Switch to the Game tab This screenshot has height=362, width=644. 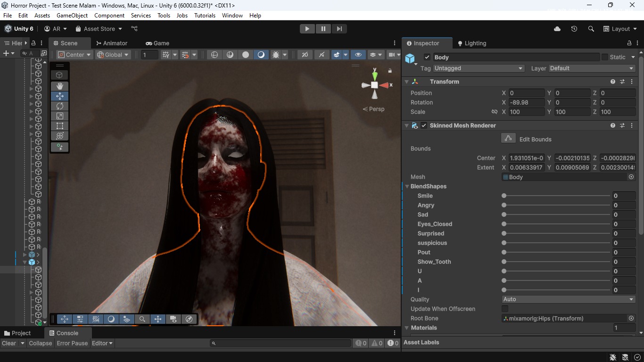(157, 43)
